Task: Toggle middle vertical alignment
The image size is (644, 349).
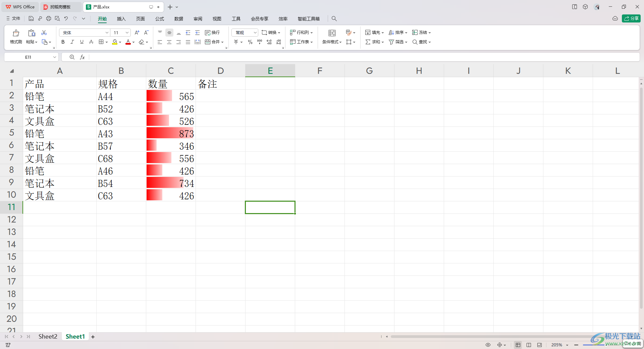Action: click(169, 33)
